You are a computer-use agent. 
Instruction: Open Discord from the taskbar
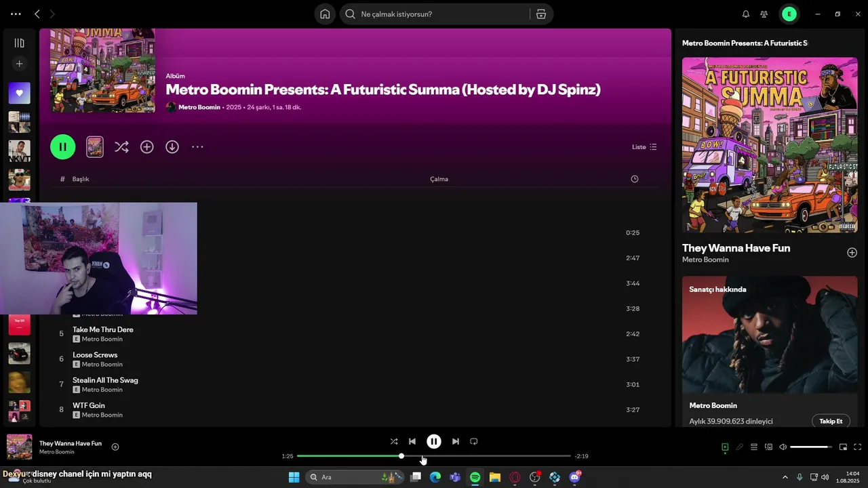(575, 477)
